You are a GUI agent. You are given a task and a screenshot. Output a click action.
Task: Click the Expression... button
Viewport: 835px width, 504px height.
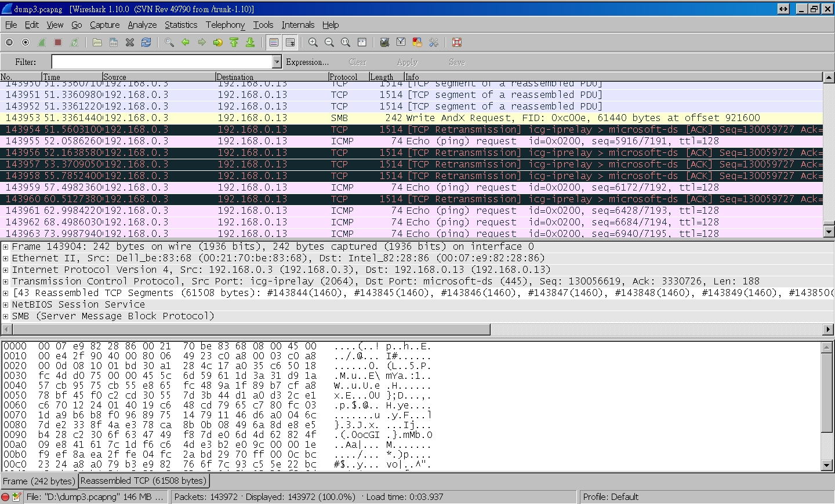click(x=307, y=62)
